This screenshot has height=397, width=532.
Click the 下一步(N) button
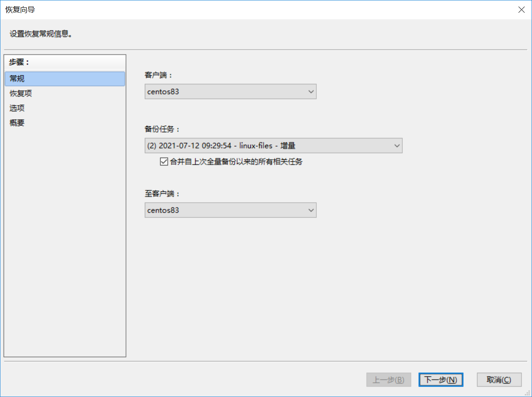[x=440, y=380]
